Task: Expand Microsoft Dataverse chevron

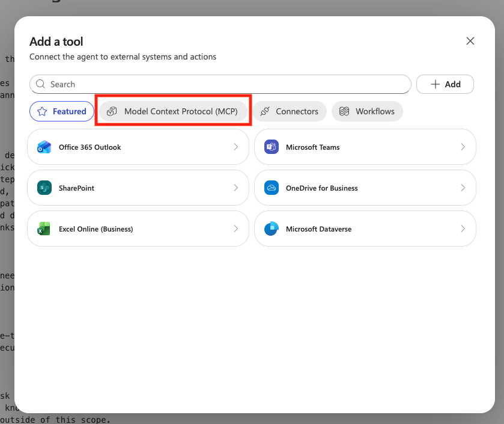Action: tap(463, 229)
